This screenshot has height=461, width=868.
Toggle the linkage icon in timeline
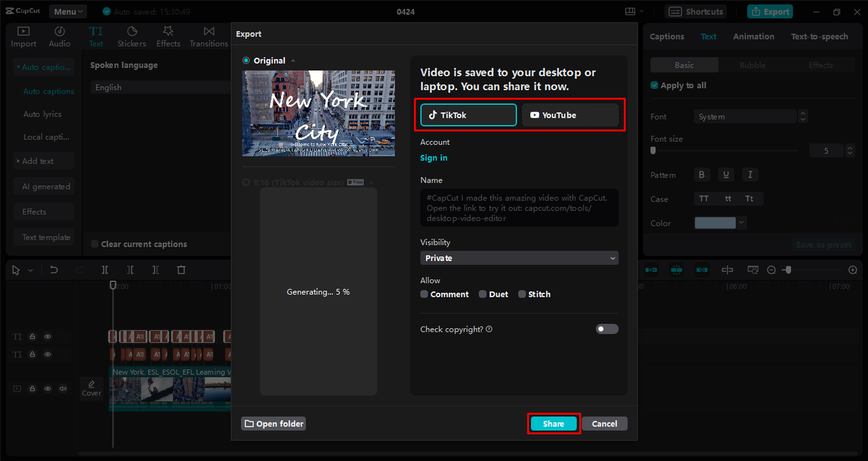(702, 270)
